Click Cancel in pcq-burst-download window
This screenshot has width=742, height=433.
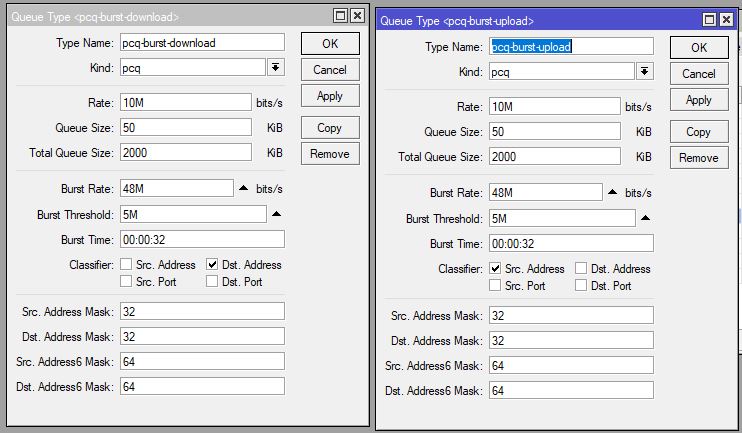point(330,70)
